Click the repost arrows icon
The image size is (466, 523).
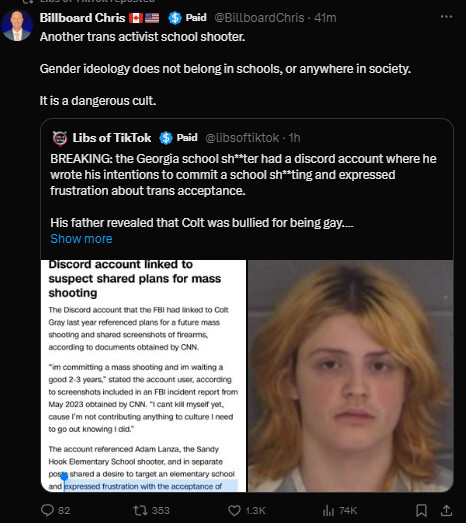[139, 510]
